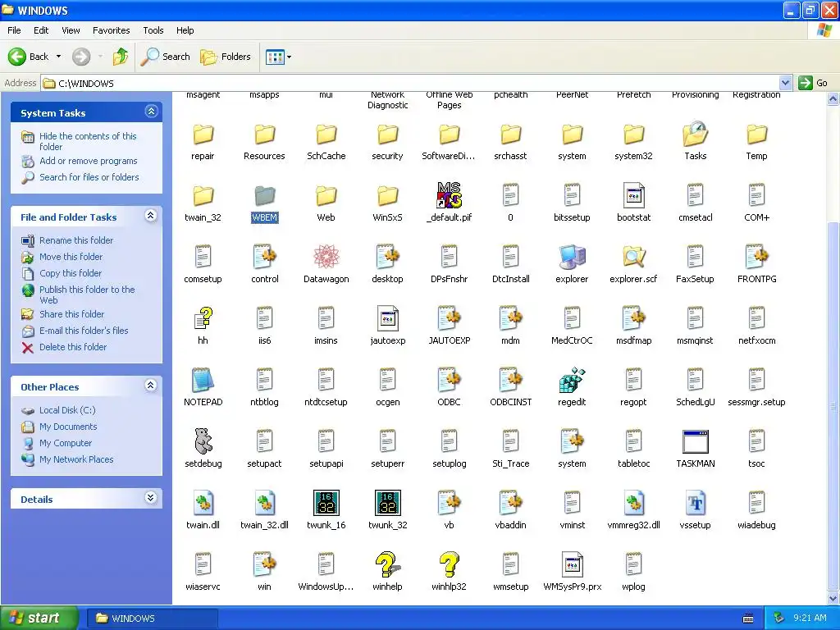Expand the Details panel

pos(151,498)
